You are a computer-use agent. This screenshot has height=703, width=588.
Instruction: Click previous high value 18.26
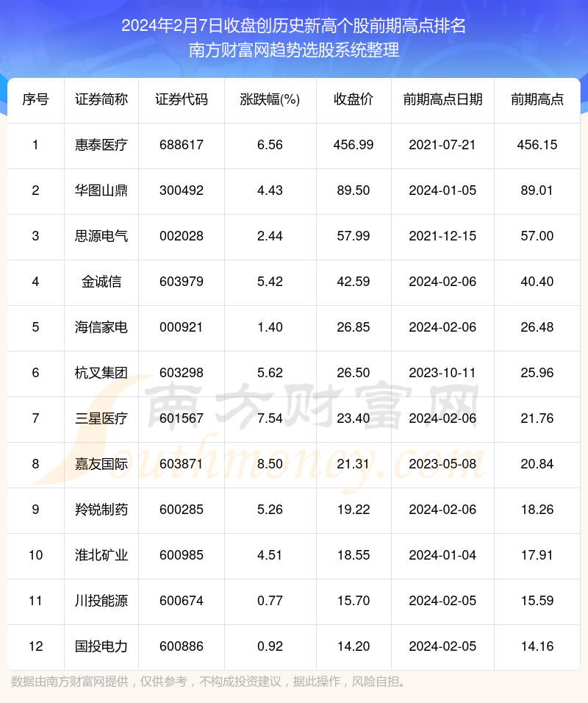(x=537, y=510)
